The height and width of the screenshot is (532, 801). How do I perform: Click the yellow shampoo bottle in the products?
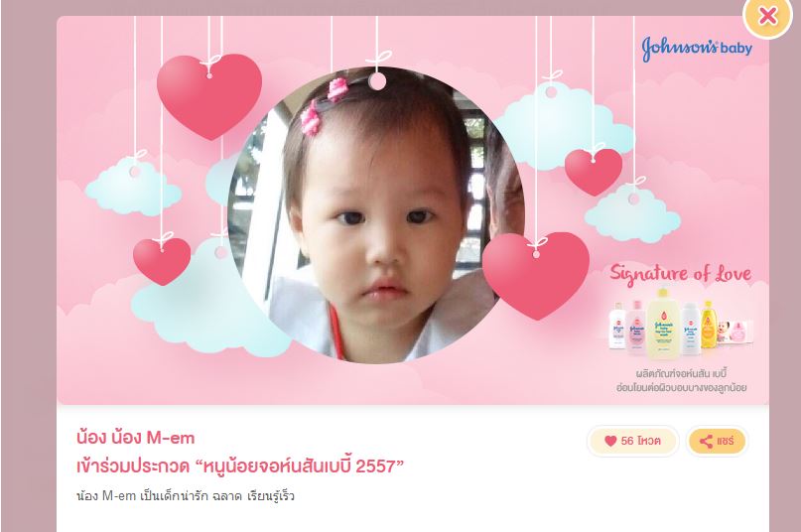pyautogui.click(x=709, y=325)
